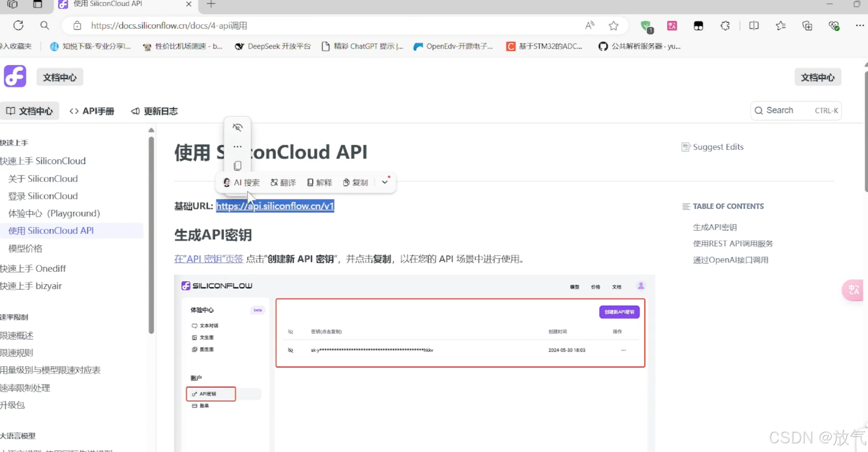Open the tab actions icon at top left
This screenshot has height=452, width=868.
pos(12,4)
